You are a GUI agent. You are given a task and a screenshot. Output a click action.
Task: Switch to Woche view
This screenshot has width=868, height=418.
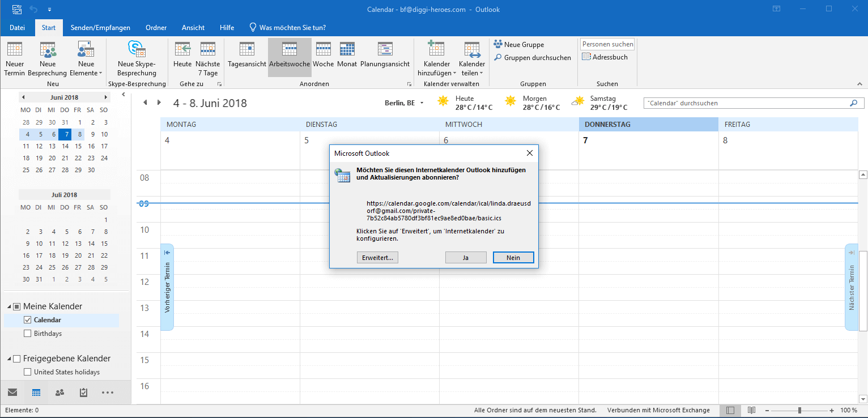coord(324,56)
